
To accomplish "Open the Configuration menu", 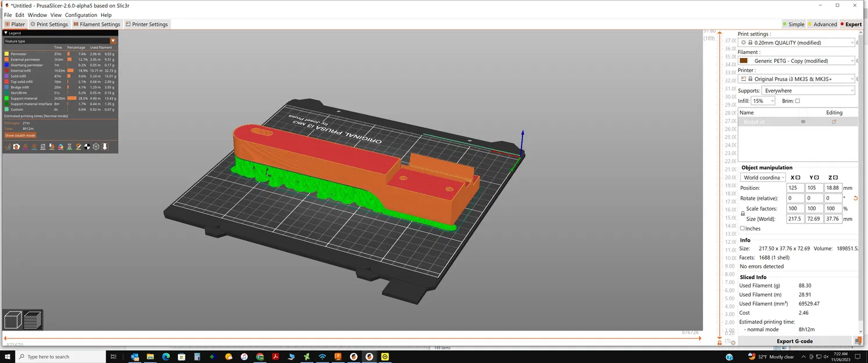I will [81, 15].
